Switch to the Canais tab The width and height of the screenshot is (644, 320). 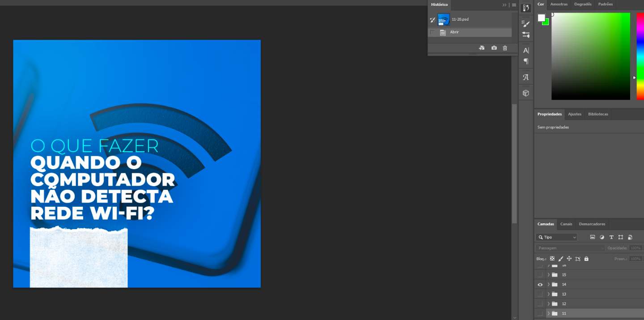click(x=566, y=224)
